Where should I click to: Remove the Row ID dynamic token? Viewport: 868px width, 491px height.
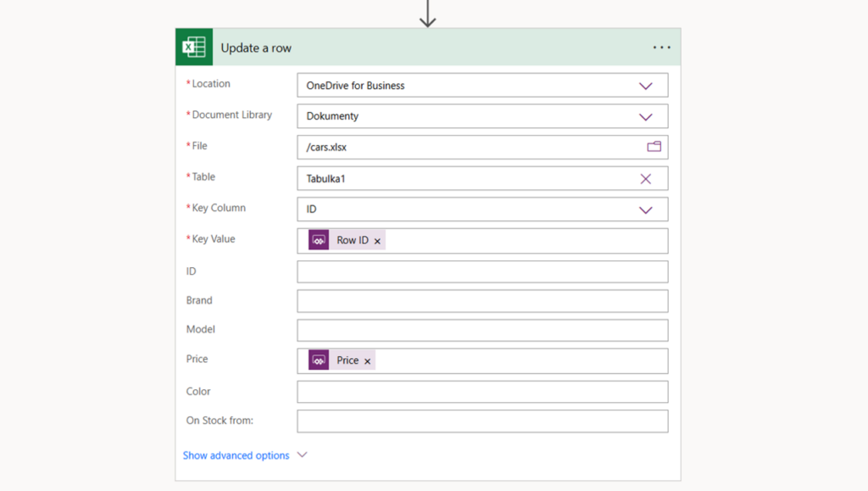(x=377, y=241)
